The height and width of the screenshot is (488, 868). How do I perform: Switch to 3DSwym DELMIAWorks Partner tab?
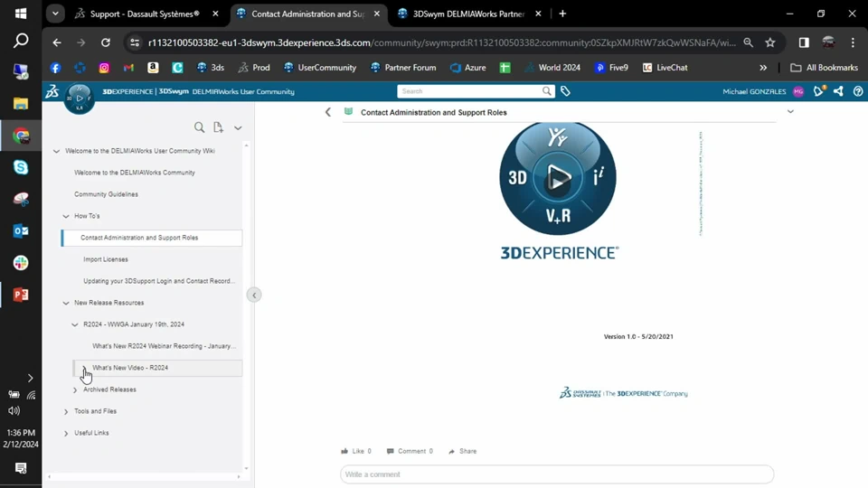click(468, 14)
